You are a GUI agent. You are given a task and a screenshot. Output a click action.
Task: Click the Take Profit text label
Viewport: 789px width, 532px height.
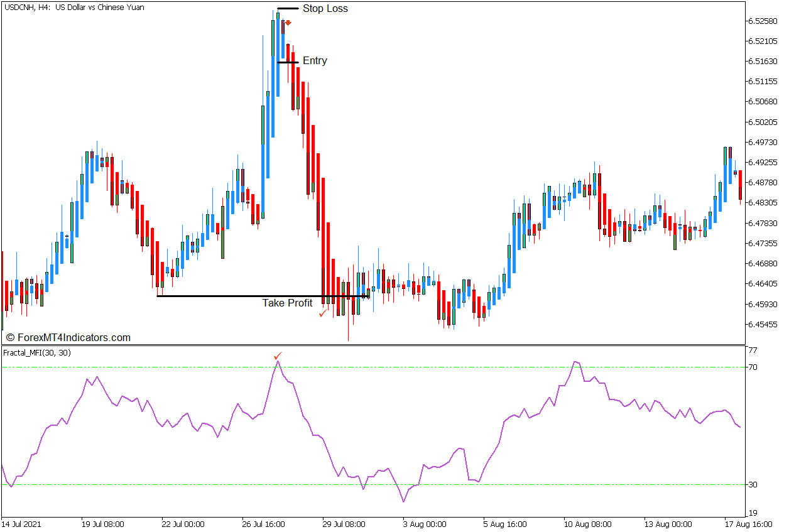click(x=287, y=303)
